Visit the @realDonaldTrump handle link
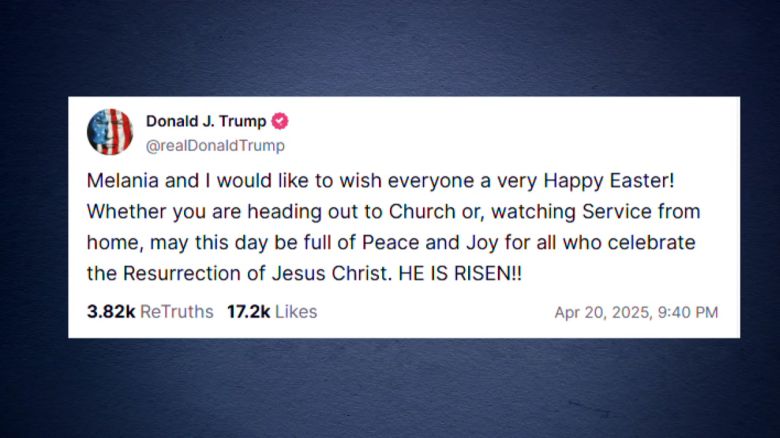The width and height of the screenshot is (780, 438). point(215,146)
